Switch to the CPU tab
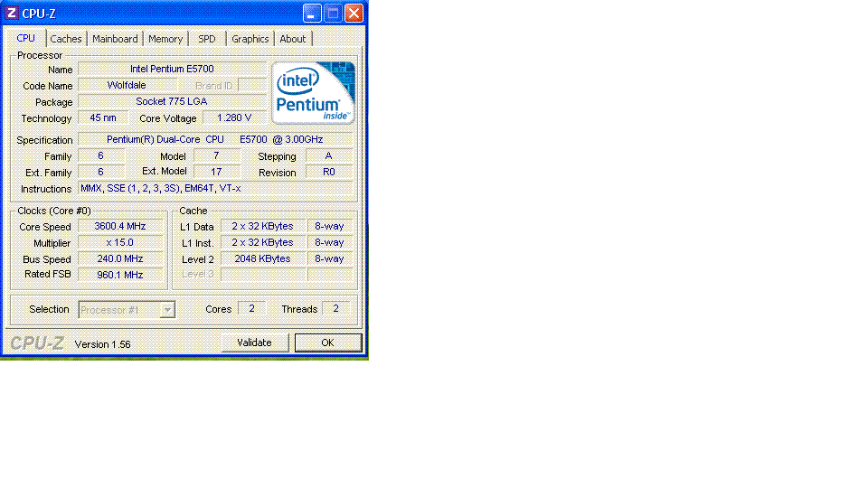Image resolution: width=868 pixels, height=488 pixels. click(26, 38)
